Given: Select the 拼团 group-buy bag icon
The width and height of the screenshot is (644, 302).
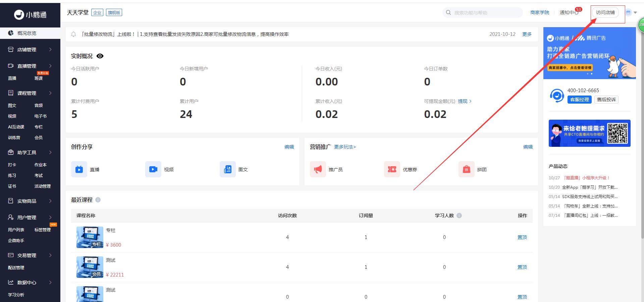Looking at the screenshot, I should tap(466, 169).
